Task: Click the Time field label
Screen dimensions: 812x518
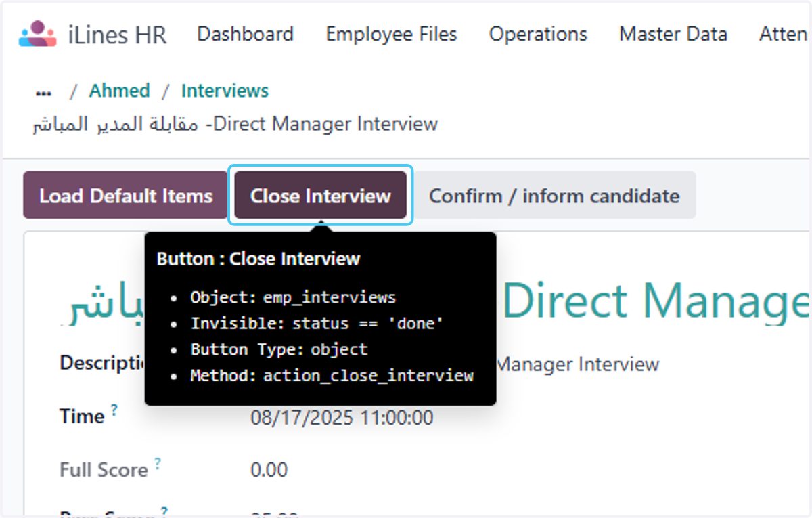Action: click(82, 416)
